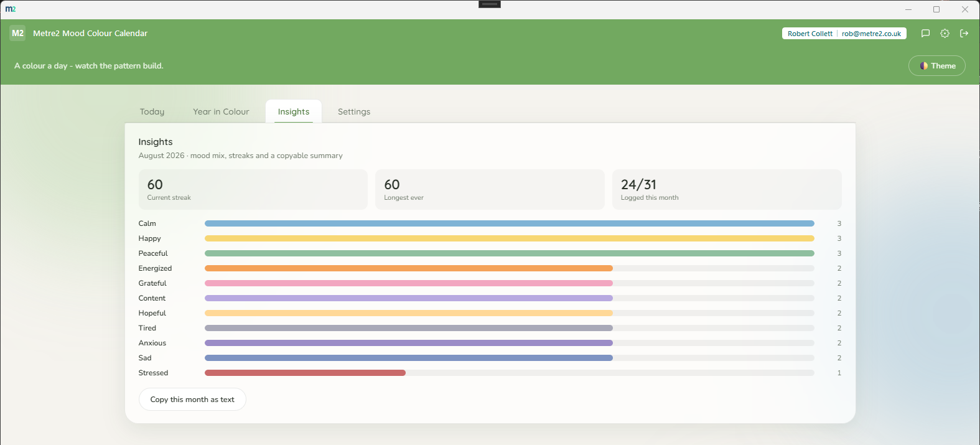Viewport: 980px width, 445px height.
Task: Open the Year in Colour tab
Action: [221, 111]
